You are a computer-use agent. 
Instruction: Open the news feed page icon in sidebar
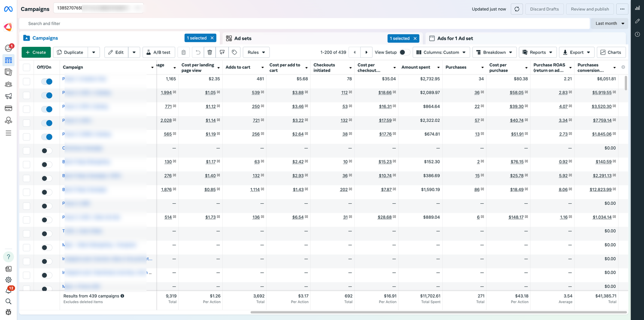click(x=8, y=269)
